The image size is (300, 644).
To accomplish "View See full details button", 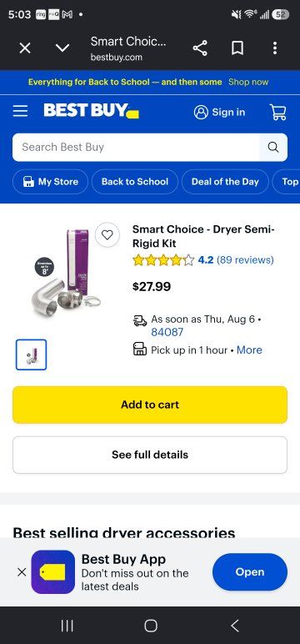I will point(150,455).
